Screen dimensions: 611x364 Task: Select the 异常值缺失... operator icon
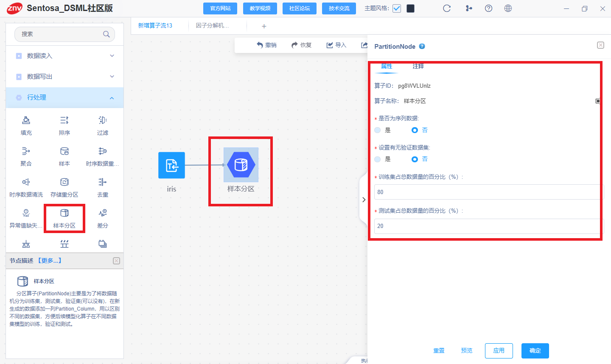coord(26,213)
